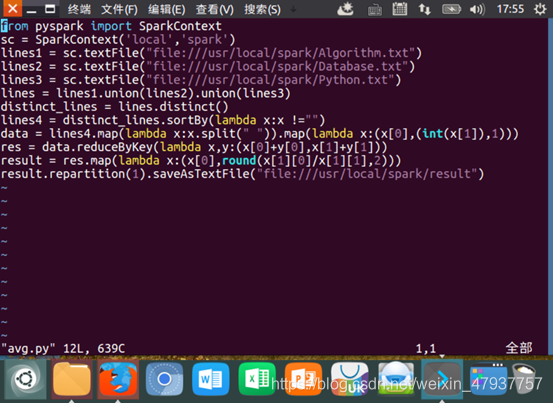Open the calendar indicator icon
This screenshot has height=403, width=553.
400,9
